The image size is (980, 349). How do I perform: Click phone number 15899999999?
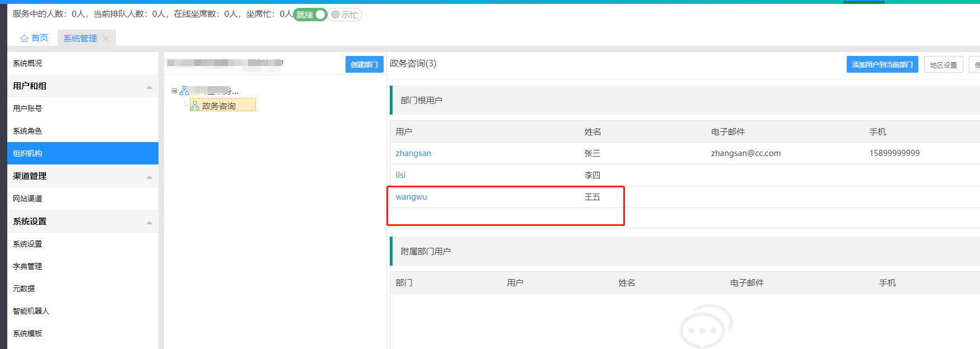pos(894,153)
